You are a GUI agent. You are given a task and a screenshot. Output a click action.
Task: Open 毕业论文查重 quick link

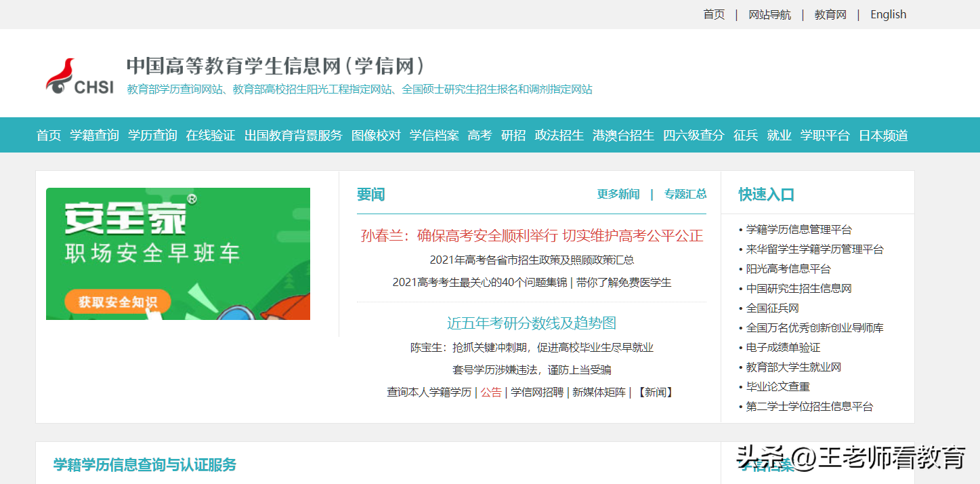[x=778, y=387]
